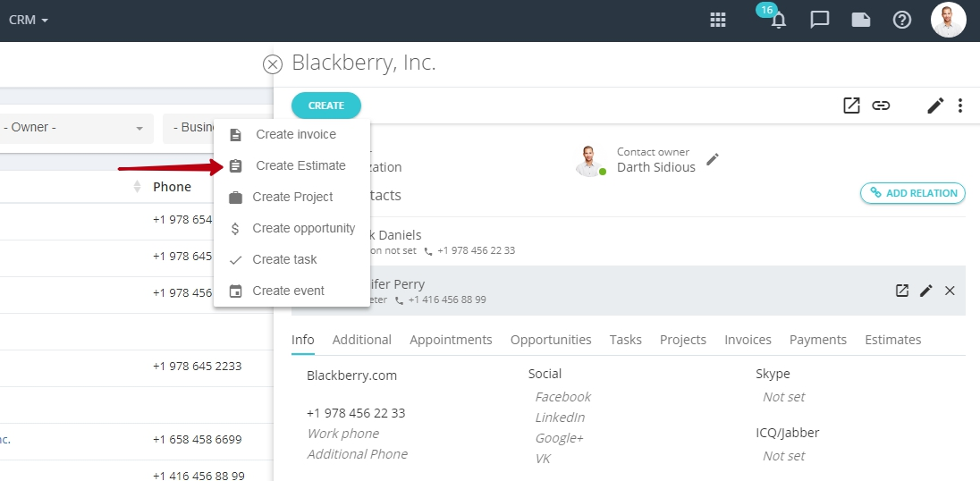This screenshot has width=980, height=481.
Task: Remove the Jennifer Perry relation X icon
Action: (x=950, y=291)
